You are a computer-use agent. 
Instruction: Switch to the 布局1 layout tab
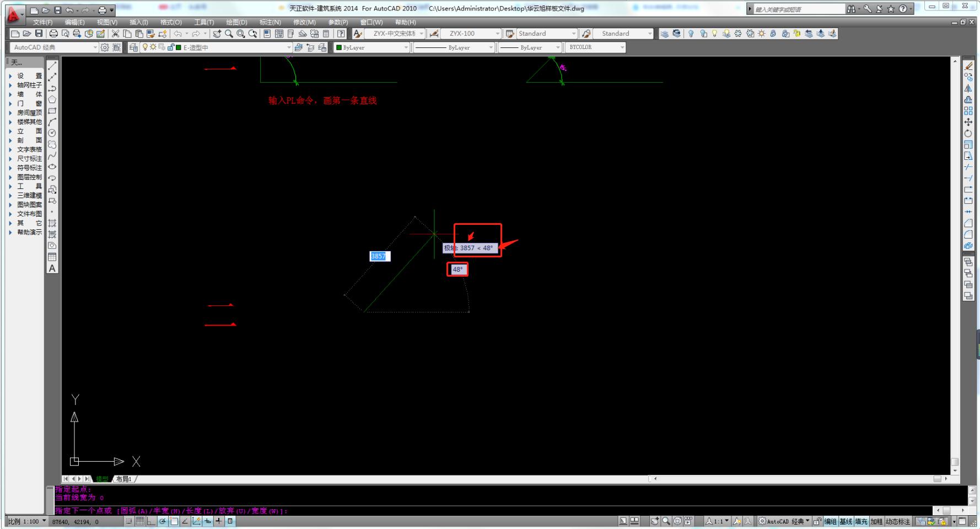(123, 479)
